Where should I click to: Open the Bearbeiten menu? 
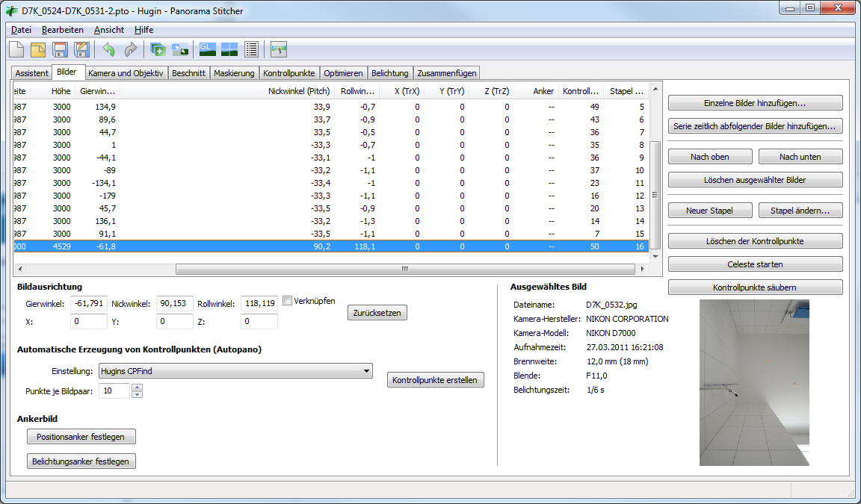[x=63, y=30]
